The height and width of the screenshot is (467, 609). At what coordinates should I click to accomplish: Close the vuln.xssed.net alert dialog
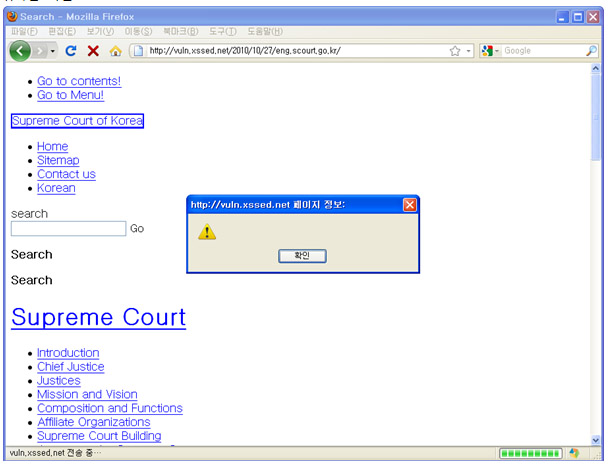[x=410, y=205]
